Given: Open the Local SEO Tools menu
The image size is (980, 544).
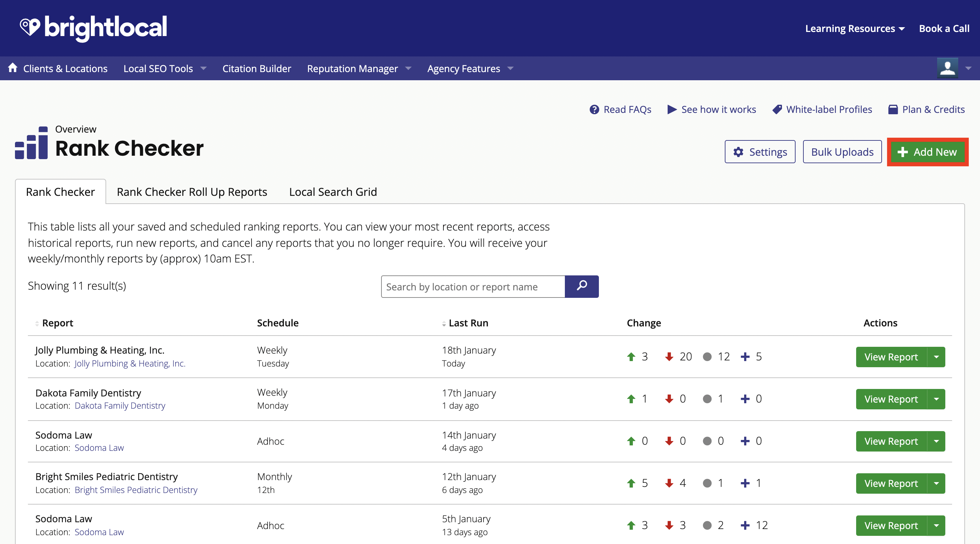Looking at the screenshot, I should pos(158,68).
